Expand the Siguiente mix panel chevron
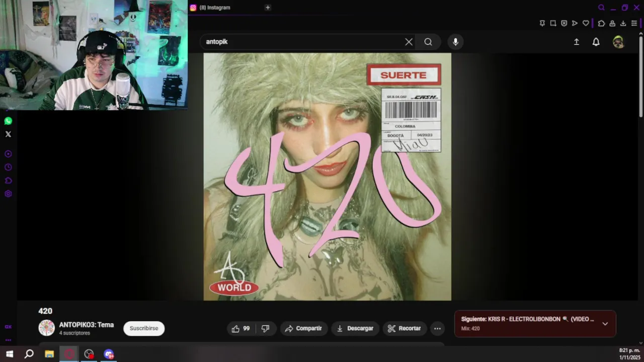The image size is (644, 362). 605,324
